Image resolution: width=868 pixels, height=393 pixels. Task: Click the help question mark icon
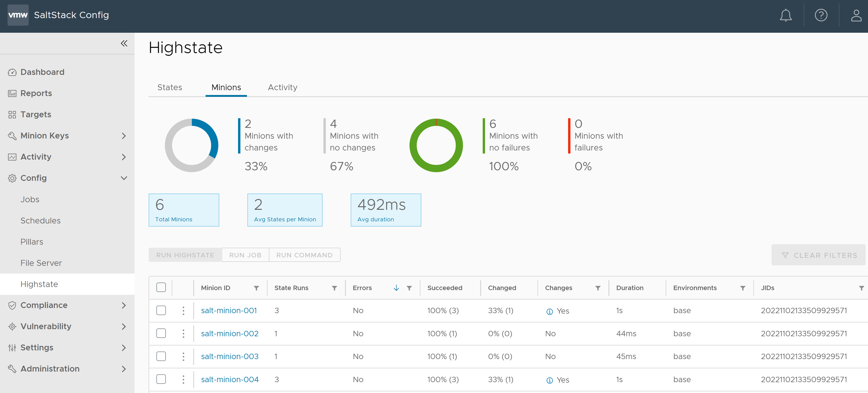(821, 15)
